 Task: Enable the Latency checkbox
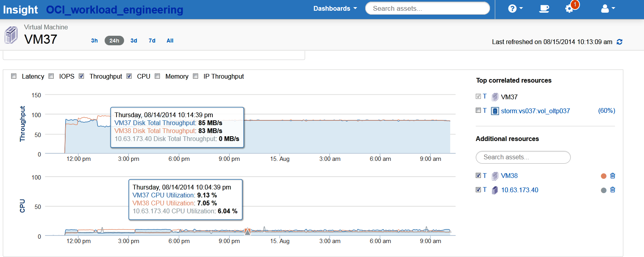click(14, 76)
